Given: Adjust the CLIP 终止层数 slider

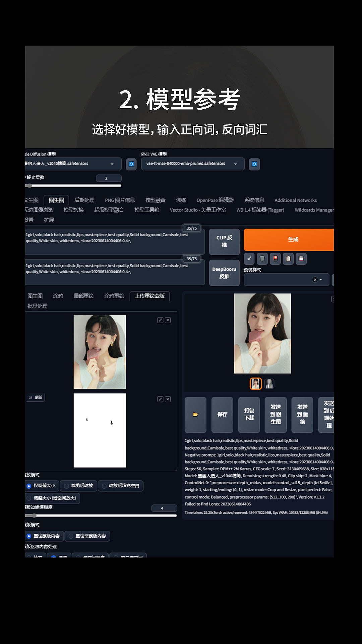Looking at the screenshot, I should point(73,185).
